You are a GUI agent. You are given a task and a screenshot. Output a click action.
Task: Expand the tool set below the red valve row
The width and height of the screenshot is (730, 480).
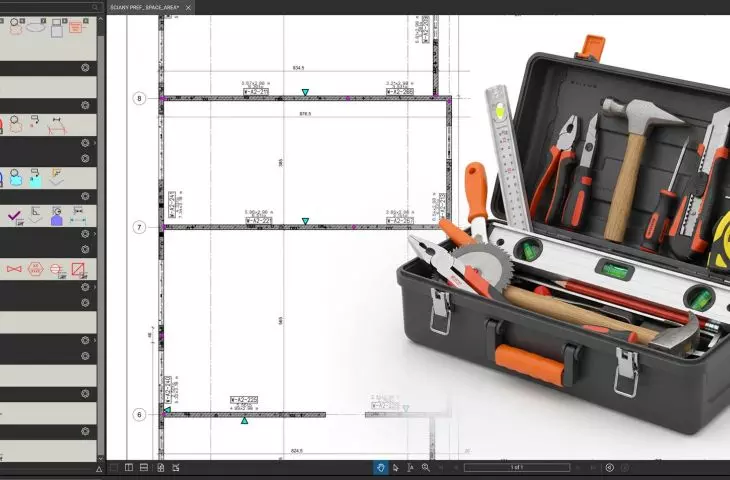(x=95, y=287)
